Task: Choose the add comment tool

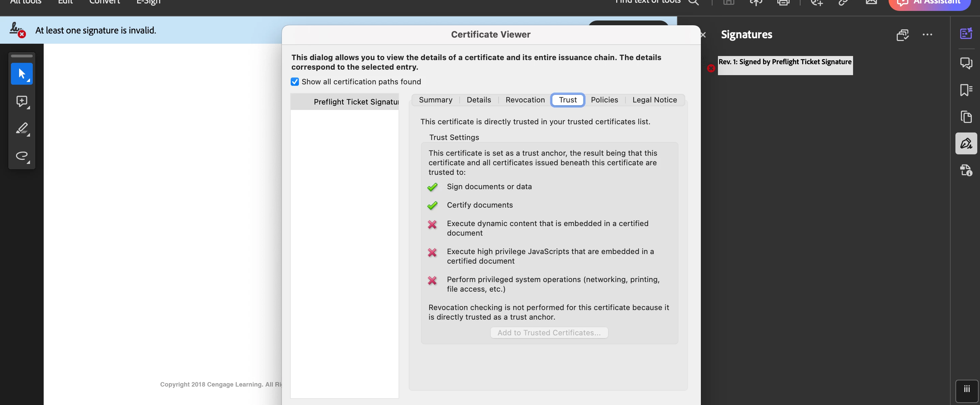Action: click(x=22, y=101)
